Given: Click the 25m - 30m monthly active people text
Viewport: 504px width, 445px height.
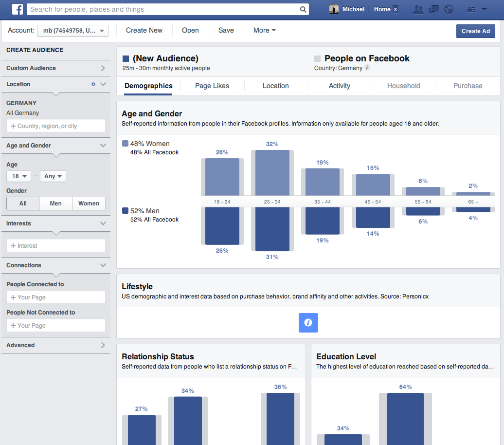Looking at the screenshot, I should (x=166, y=68).
